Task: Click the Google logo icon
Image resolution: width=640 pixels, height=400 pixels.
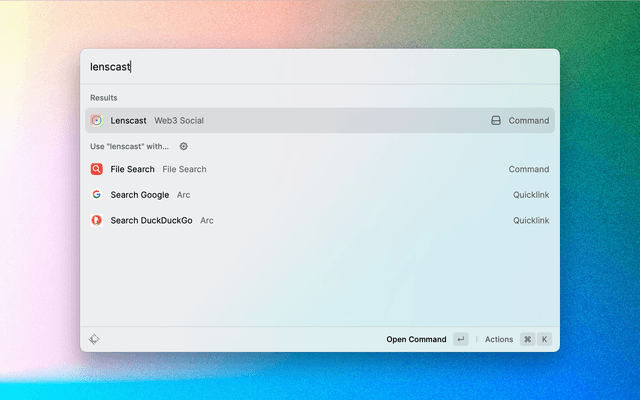Action: (96, 194)
